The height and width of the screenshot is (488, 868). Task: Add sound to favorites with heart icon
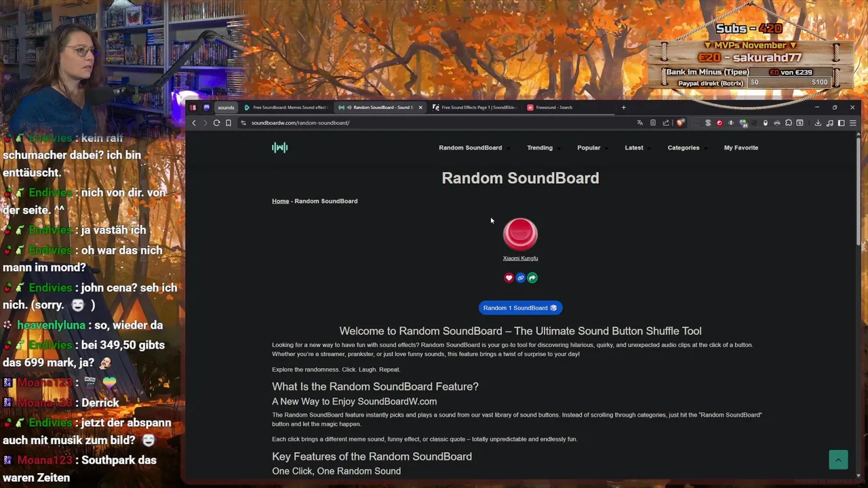[509, 278]
